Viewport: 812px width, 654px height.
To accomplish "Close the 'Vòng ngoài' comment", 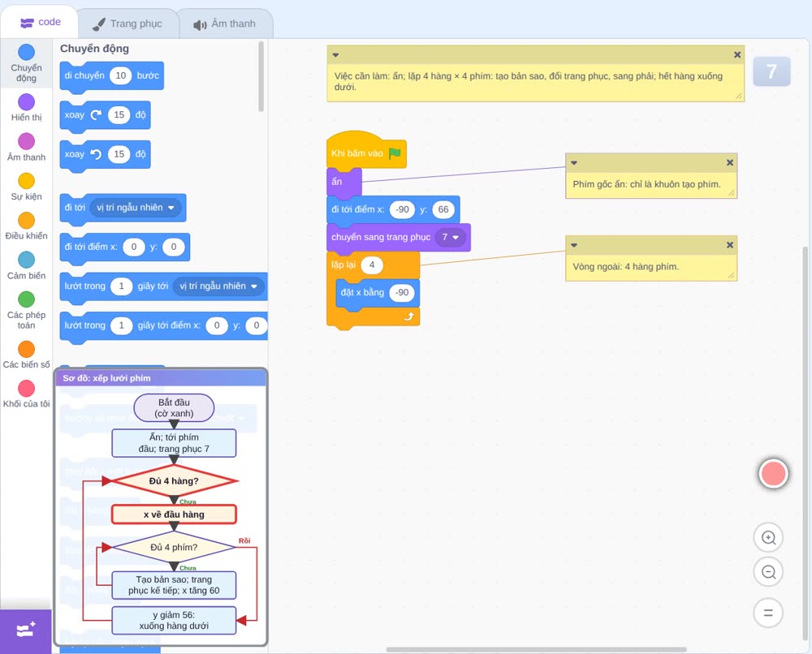I will (730, 245).
